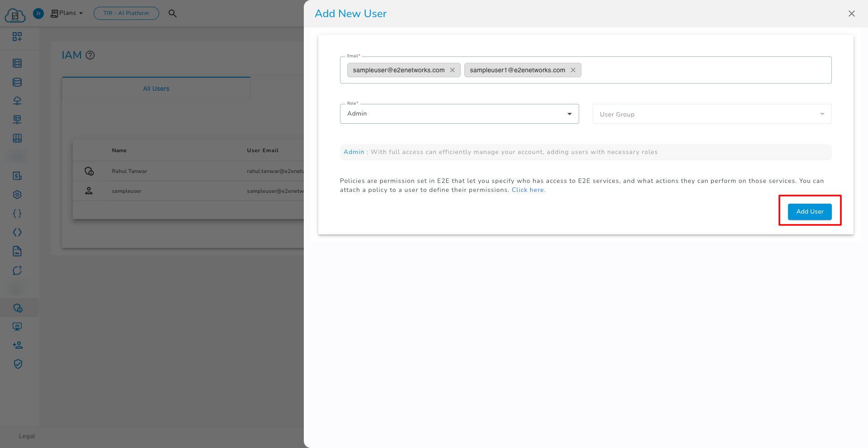The image size is (868, 448).
Task: Open the IAM help question icon
Action: [x=90, y=55]
